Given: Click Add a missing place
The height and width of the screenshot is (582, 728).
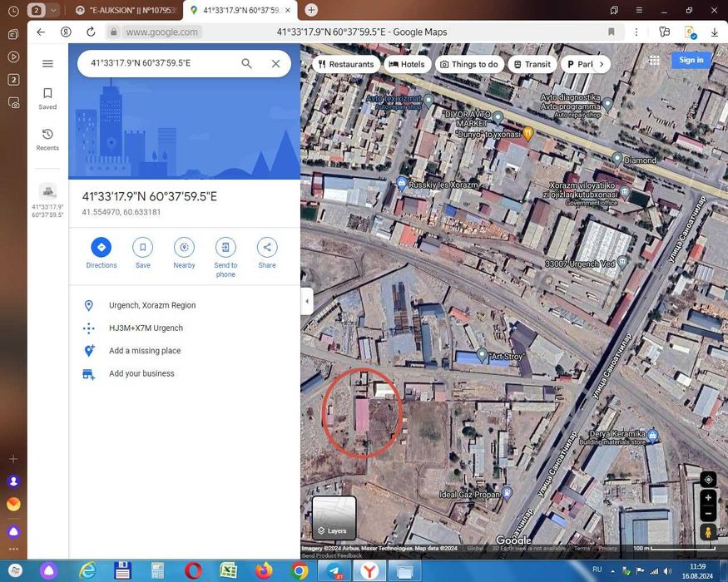Looking at the screenshot, I should 185,351.
